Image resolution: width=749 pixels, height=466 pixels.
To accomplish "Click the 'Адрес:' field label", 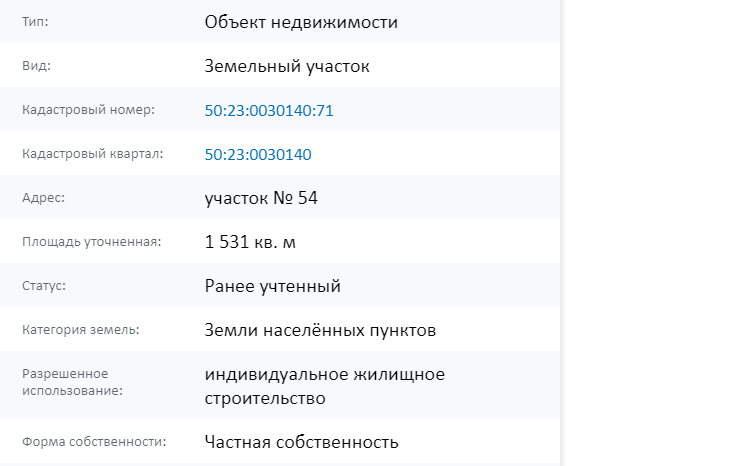I will [43, 198].
